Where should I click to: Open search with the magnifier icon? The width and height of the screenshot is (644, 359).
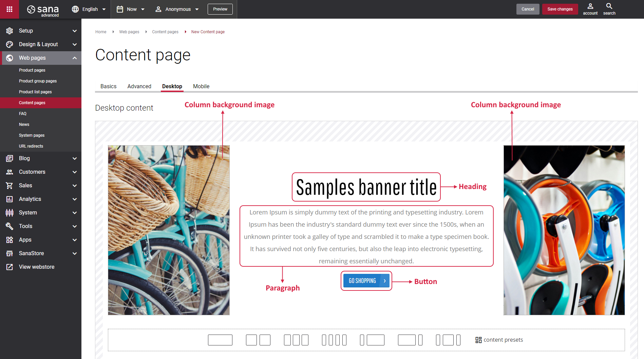[x=609, y=6]
